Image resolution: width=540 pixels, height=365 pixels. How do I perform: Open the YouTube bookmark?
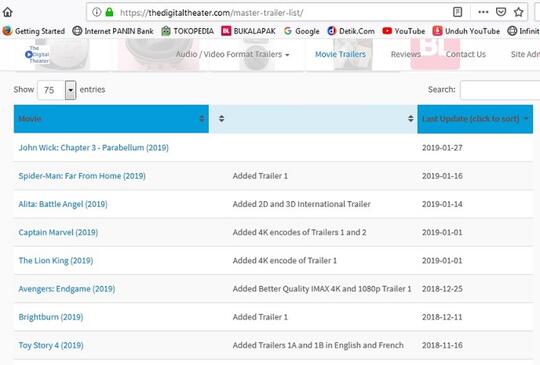click(404, 31)
